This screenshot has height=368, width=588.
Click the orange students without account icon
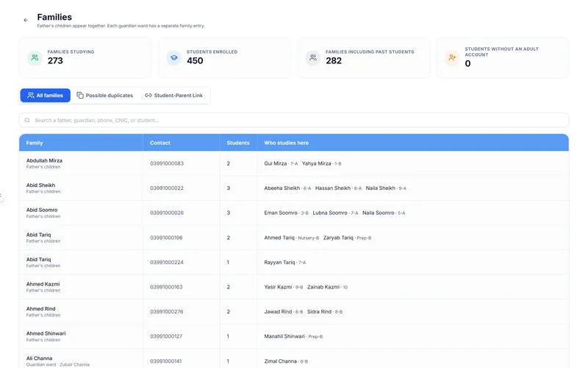coord(452,58)
